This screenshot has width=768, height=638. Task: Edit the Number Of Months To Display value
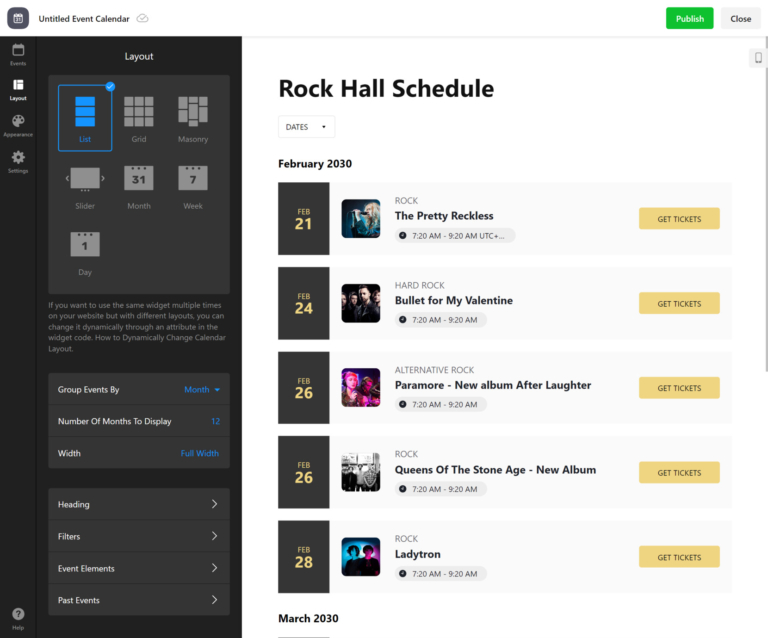click(x=215, y=421)
